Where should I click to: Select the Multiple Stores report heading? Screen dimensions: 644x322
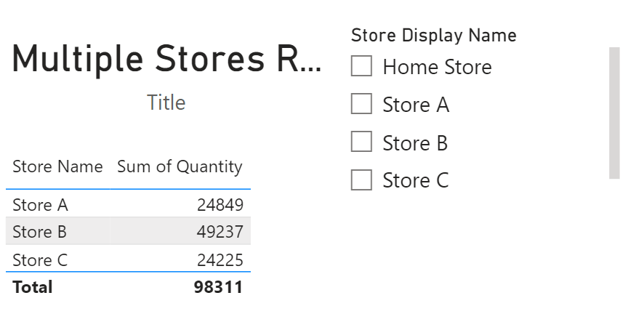pos(166,60)
